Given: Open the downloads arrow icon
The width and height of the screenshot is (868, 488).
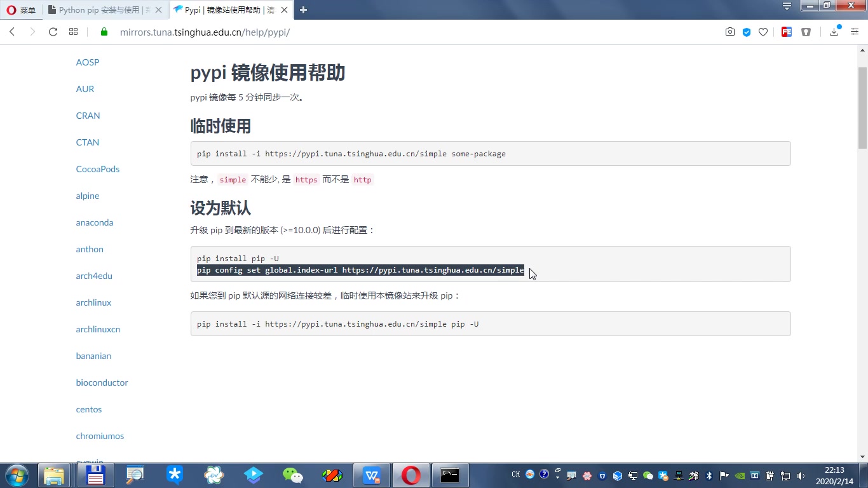Looking at the screenshot, I should pyautogui.click(x=834, y=32).
